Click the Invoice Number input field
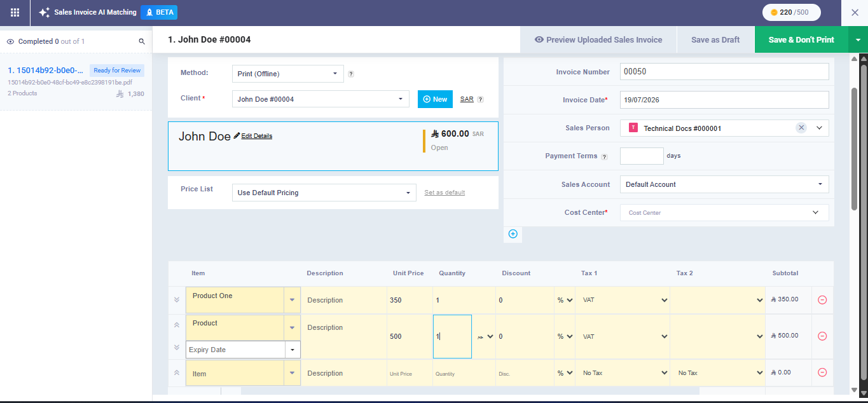The image size is (868, 403). pyautogui.click(x=724, y=72)
